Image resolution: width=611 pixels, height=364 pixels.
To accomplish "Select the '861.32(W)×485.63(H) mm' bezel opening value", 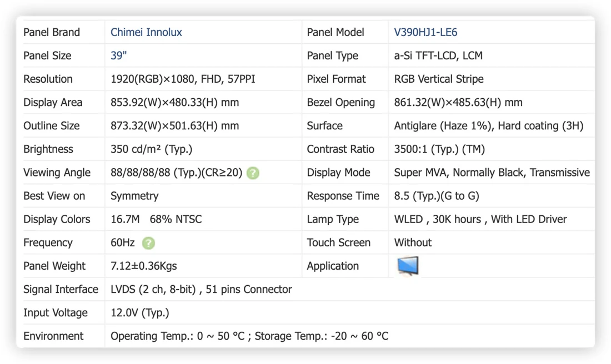I will 458,103.
